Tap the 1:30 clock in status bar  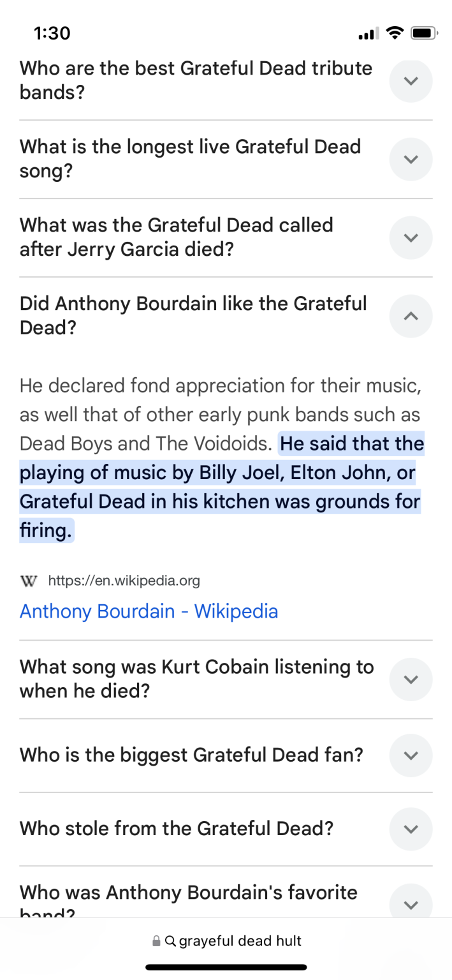tap(52, 33)
